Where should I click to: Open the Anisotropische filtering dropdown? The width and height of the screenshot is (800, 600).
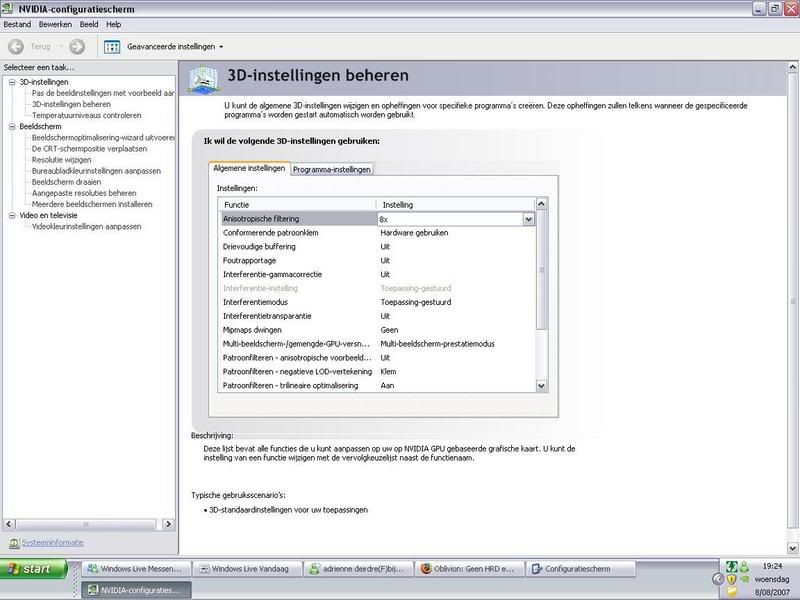pos(529,218)
